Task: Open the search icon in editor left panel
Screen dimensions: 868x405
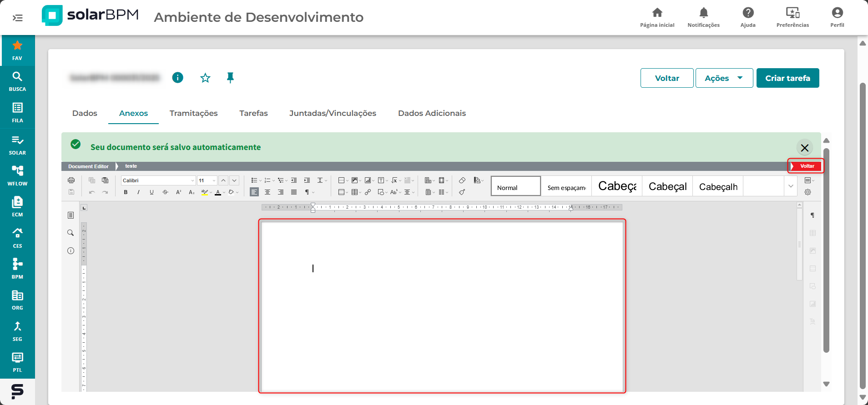Action: pyautogui.click(x=71, y=233)
